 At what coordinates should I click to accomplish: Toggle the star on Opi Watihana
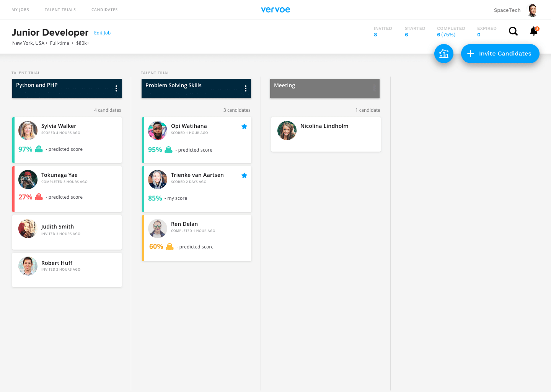click(244, 126)
